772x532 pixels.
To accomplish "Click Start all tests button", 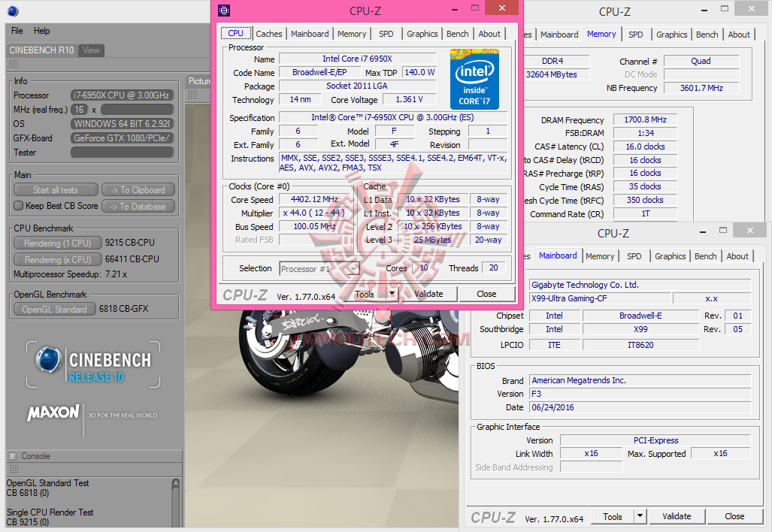I will tap(56, 190).
